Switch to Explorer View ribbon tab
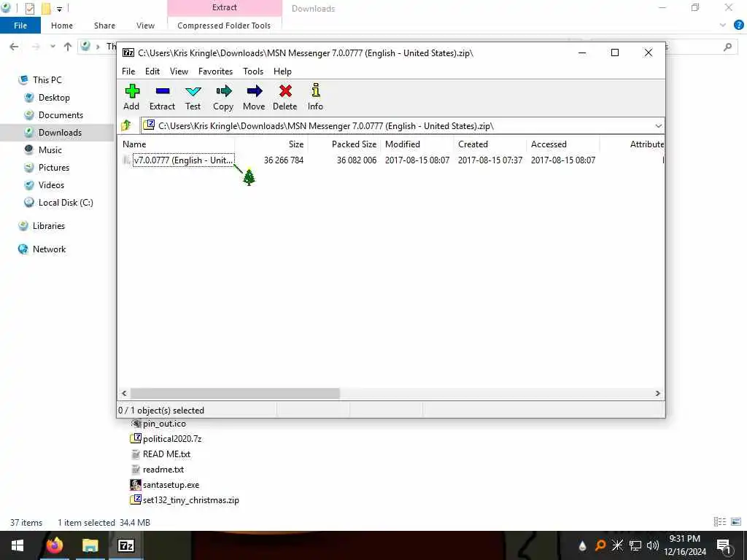 [x=145, y=26]
